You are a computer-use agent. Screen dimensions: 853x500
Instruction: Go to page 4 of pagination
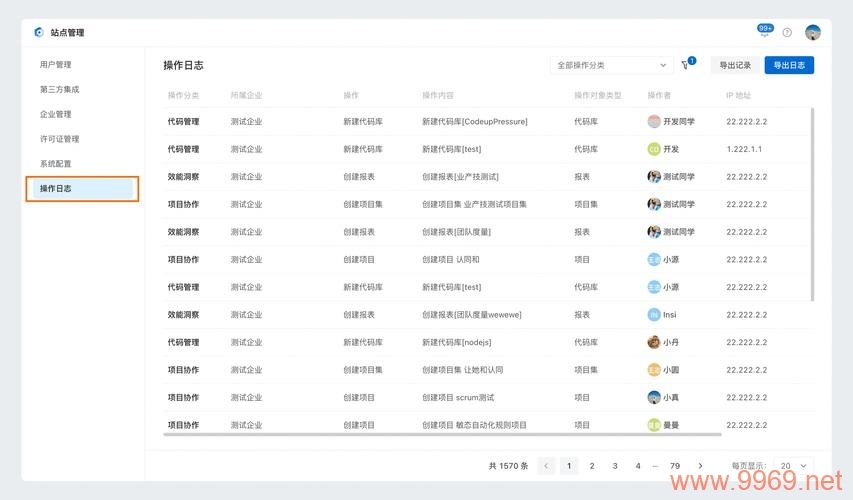638,466
